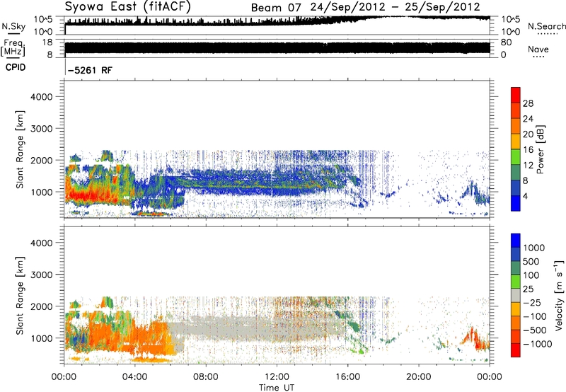This screenshot has width=566, height=392.
Task: Click the '4000' tick on power panel axis
Action: click(41, 97)
